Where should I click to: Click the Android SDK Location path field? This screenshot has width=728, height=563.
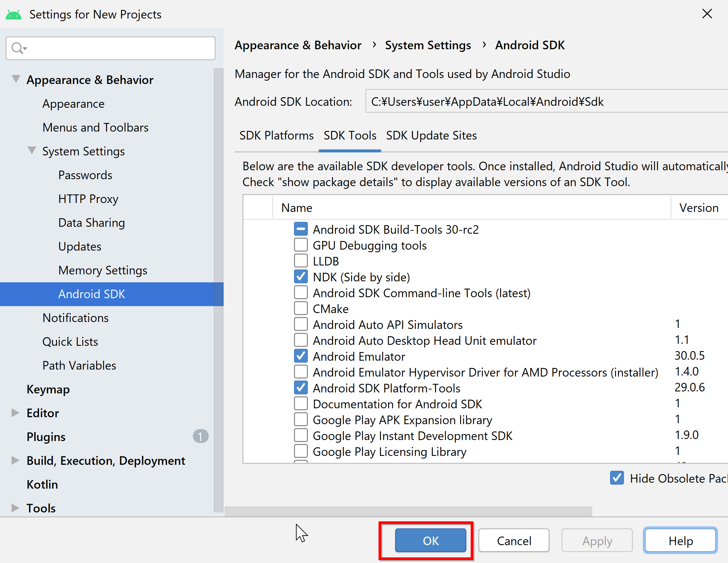(547, 101)
